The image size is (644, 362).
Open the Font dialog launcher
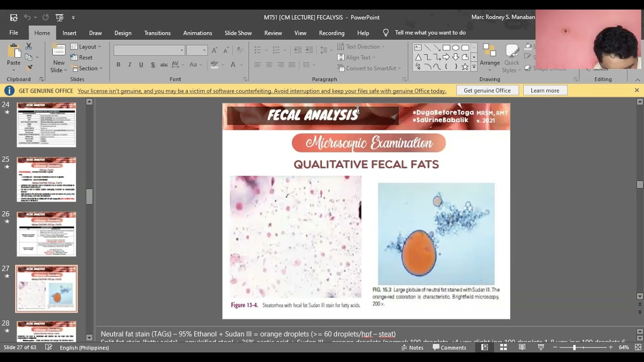coord(246,79)
